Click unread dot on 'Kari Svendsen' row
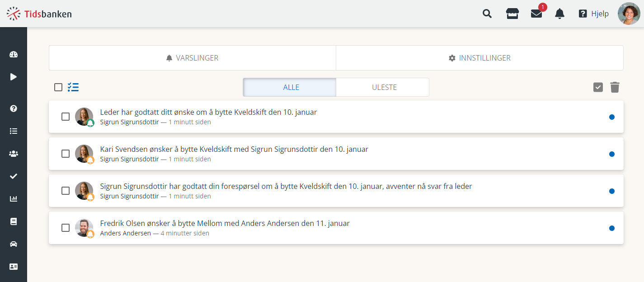Viewport: 644px width, 282px height. 612,154
